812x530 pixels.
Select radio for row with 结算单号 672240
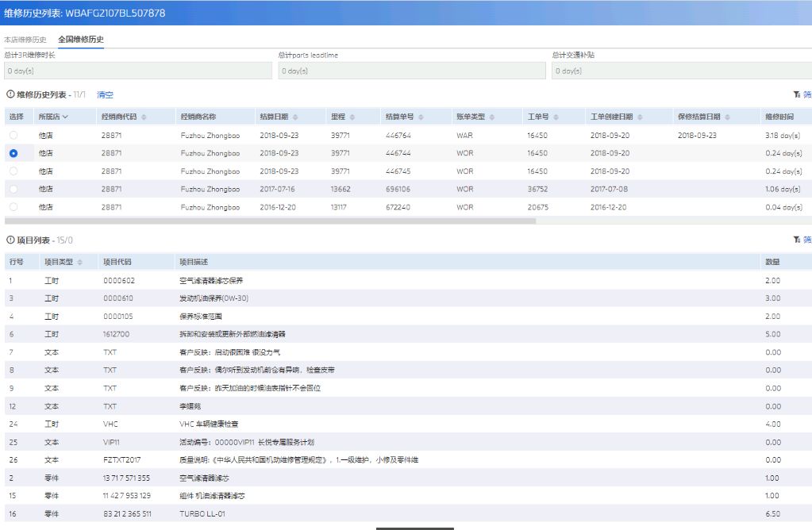13,207
